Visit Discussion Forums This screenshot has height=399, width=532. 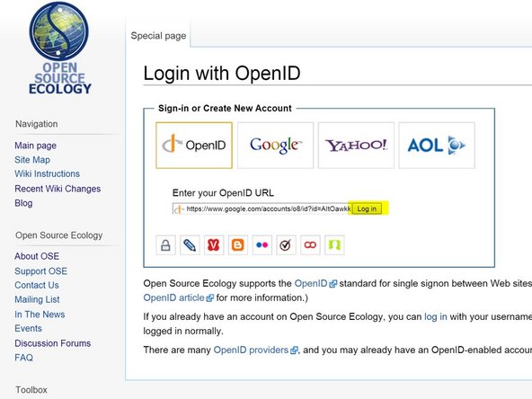pyautogui.click(x=53, y=343)
